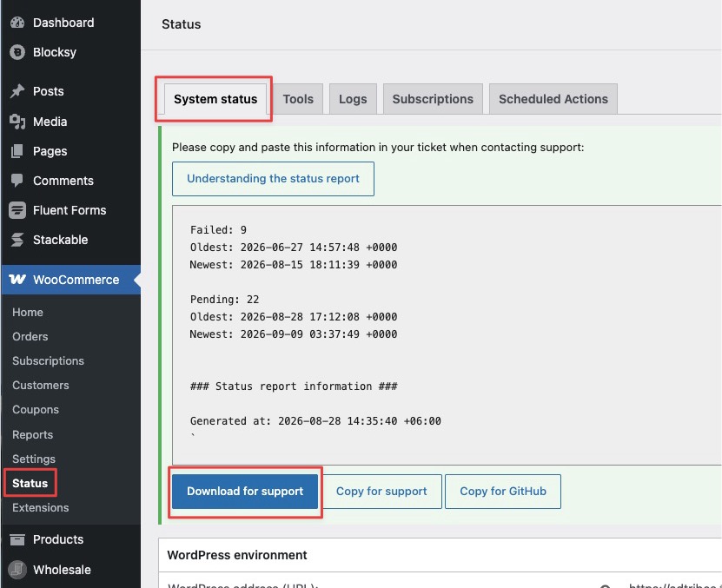Open Stackable menu label
This screenshot has width=722, height=588.
click(x=60, y=240)
